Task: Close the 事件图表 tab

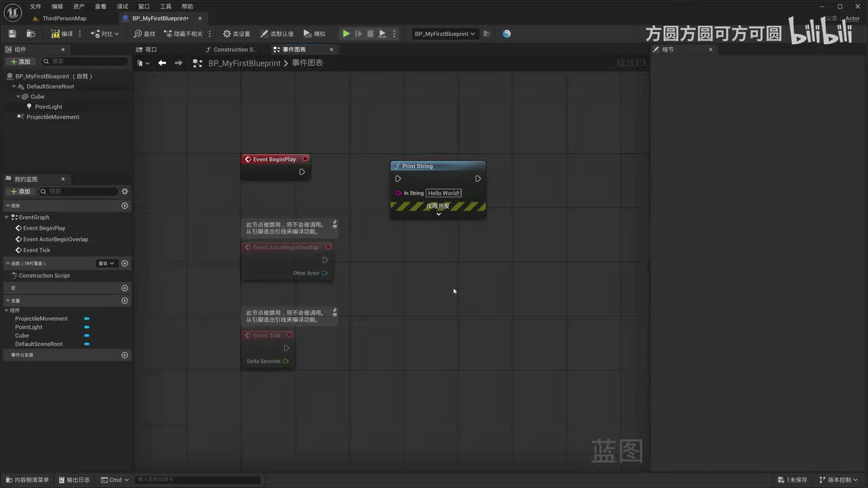Action: pos(332,49)
